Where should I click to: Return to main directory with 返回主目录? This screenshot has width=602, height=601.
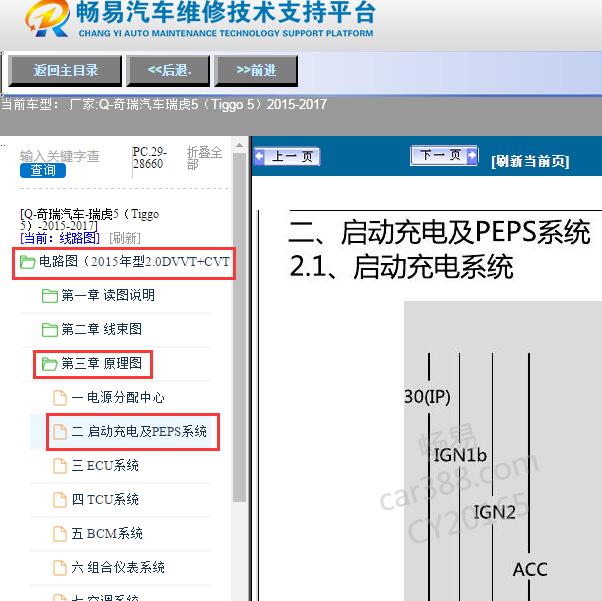click(x=65, y=70)
